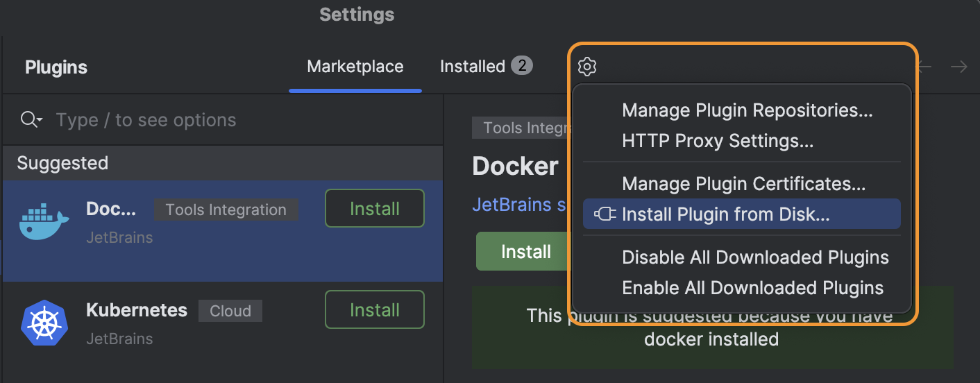Install the Docker plugin from the list
The height and width of the screenshot is (383, 980).
point(375,208)
